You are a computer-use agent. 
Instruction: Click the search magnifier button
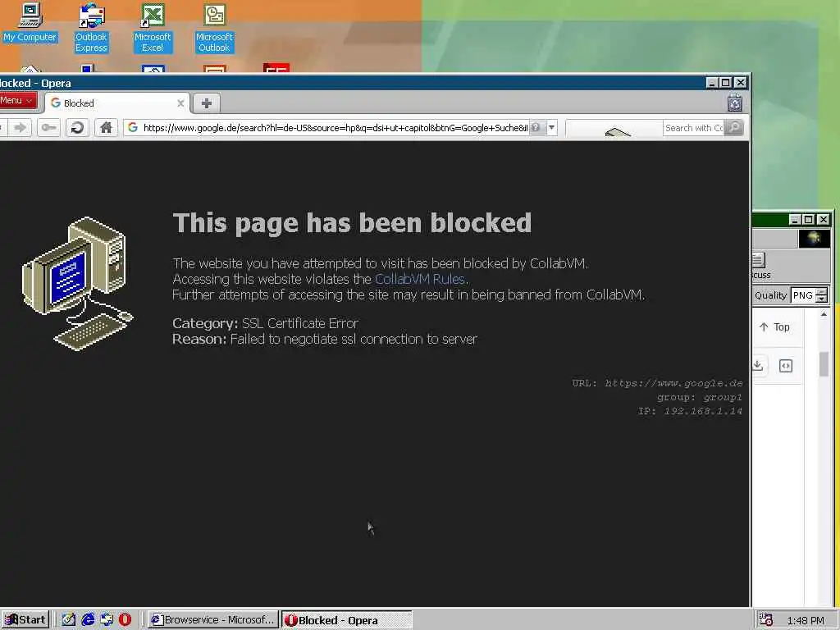(735, 127)
